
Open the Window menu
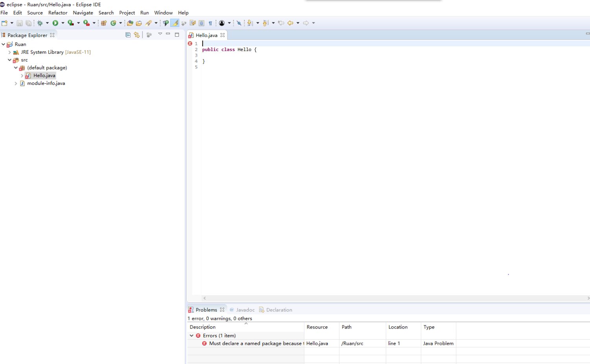click(164, 13)
